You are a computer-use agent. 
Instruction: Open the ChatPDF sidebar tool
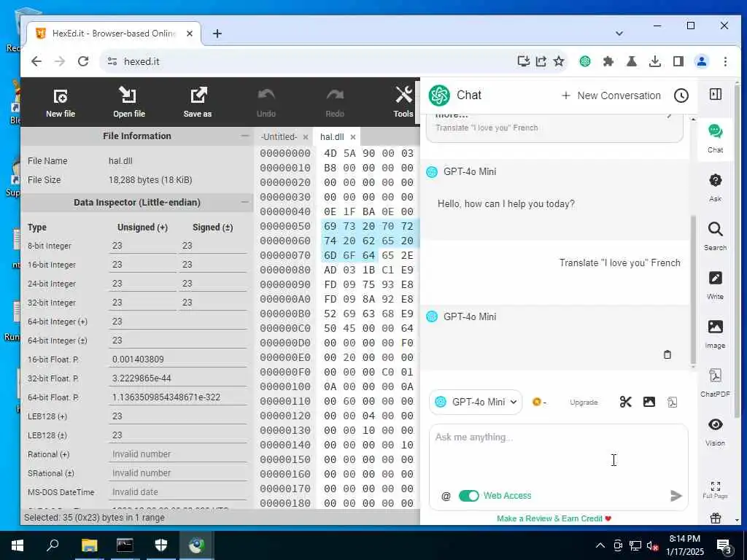[x=715, y=383]
